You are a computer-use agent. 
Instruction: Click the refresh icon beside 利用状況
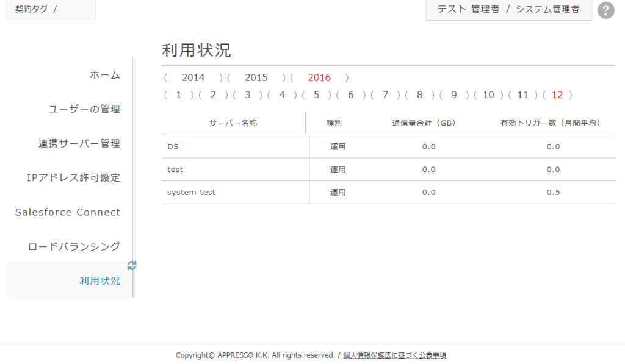click(x=132, y=266)
